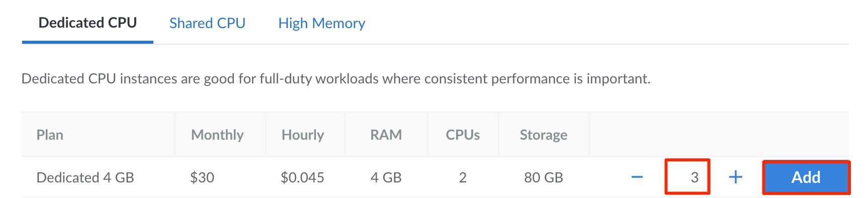This screenshot has height=198, width=868.
Task: Select the High Memory tab
Action: pos(322,23)
